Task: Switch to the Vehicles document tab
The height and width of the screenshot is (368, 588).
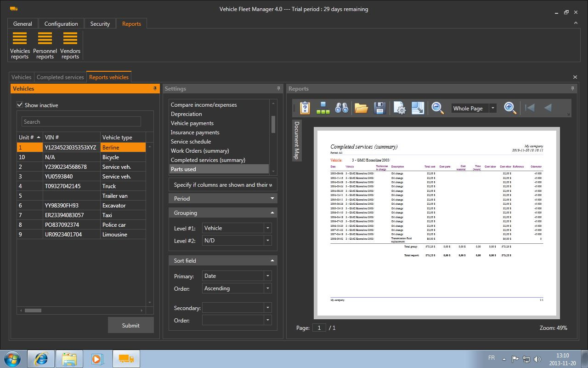Action: click(22, 77)
